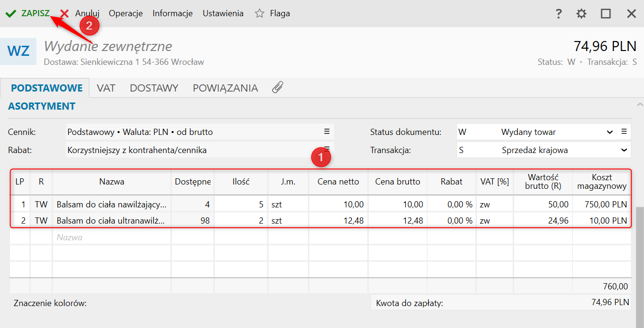
Task: Open the Status dokumentu hamburger menu icon
Action: coord(624,132)
